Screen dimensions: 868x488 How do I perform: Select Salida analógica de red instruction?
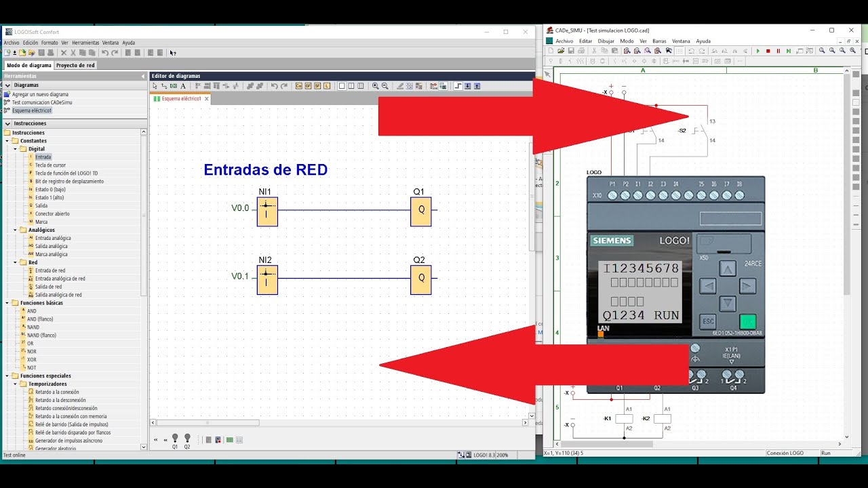[58, 295]
